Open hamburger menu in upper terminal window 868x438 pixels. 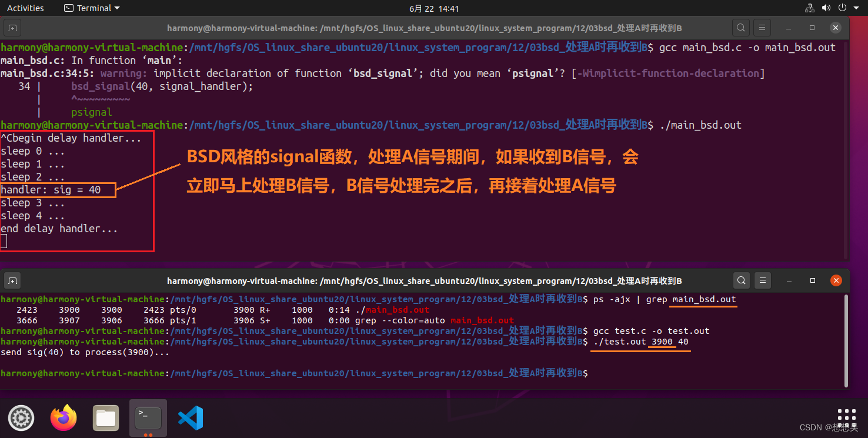tap(762, 28)
